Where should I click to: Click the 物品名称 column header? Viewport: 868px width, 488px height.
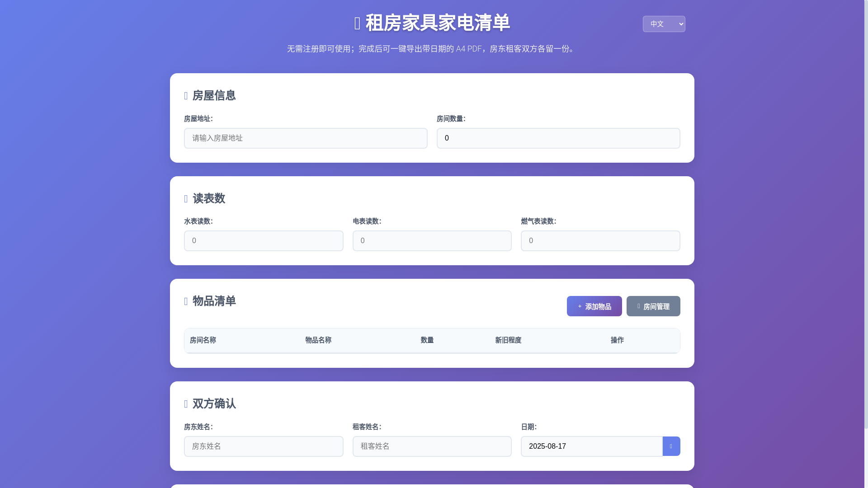318,340
